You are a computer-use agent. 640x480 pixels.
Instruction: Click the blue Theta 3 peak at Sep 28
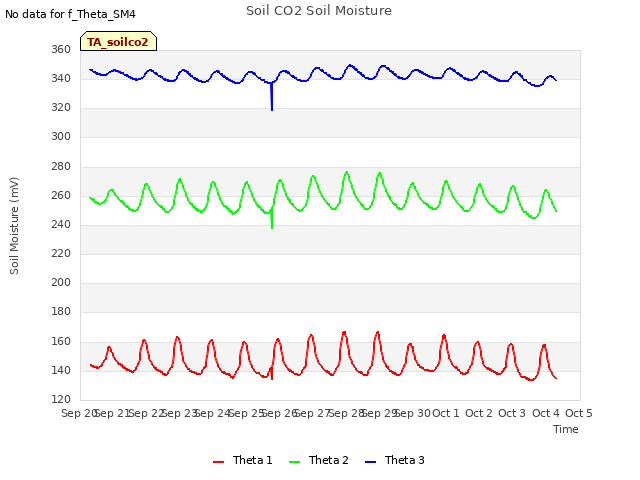pos(349,65)
